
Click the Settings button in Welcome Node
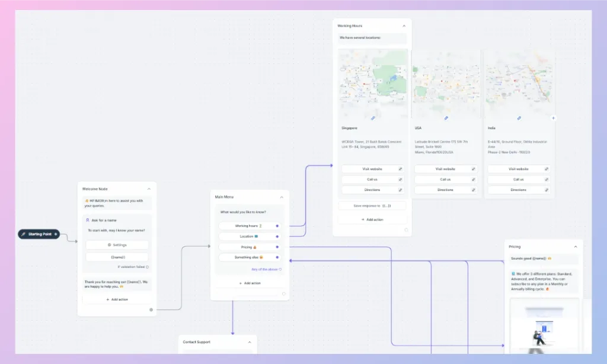point(117,245)
